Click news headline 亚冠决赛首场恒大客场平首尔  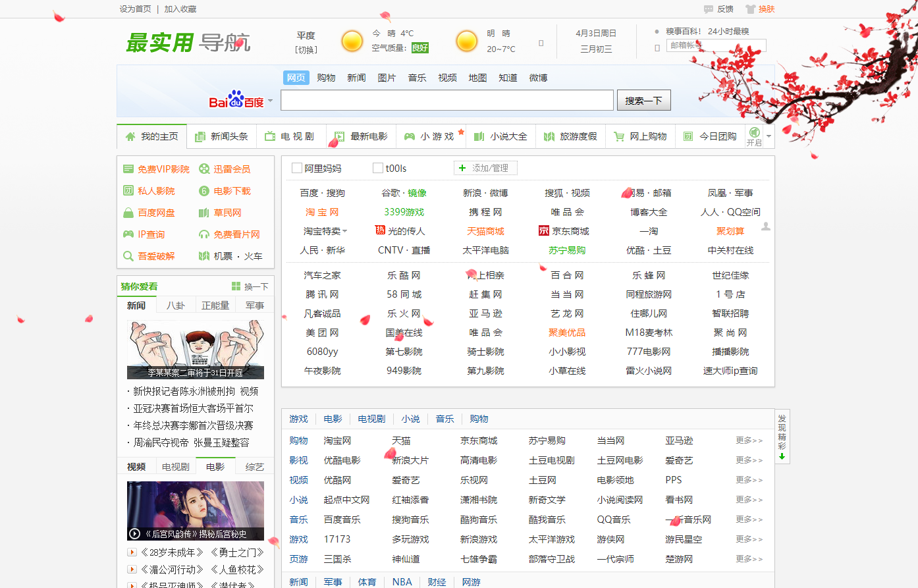pos(194,408)
